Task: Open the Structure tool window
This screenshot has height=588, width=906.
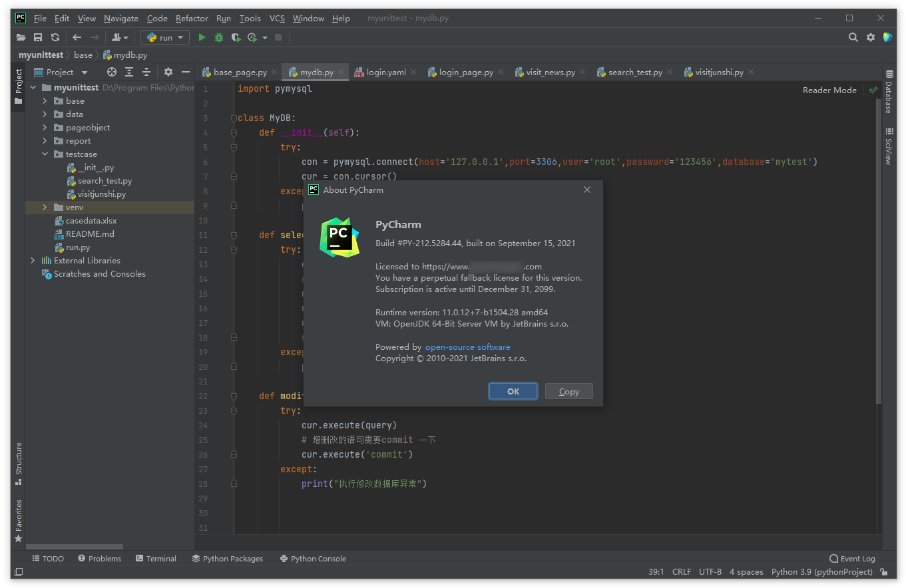Action: pyautogui.click(x=19, y=464)
